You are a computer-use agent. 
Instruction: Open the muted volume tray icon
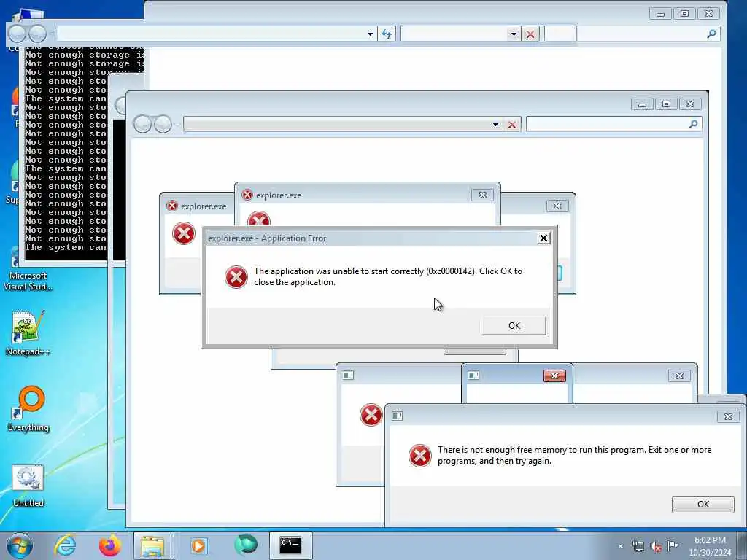pyautogui.click(x=656, y=546)
